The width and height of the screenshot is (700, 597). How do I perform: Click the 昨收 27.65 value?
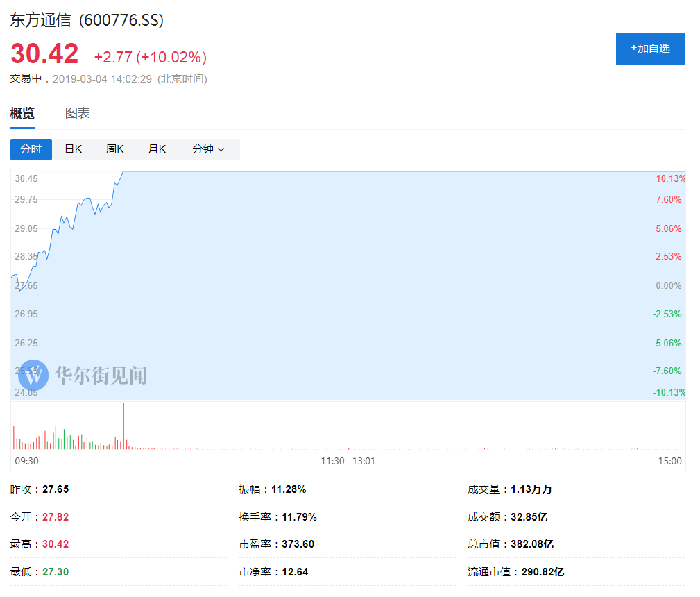56,489
